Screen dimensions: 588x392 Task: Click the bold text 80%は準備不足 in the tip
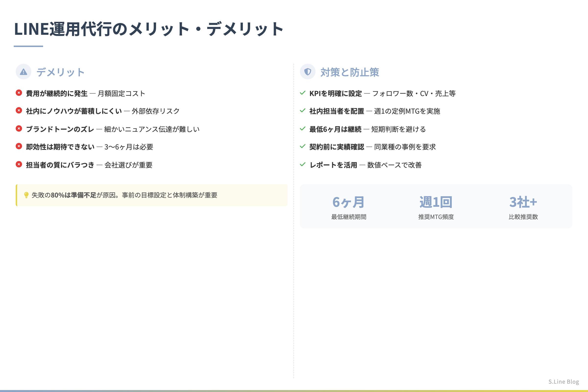click(74, 195)
